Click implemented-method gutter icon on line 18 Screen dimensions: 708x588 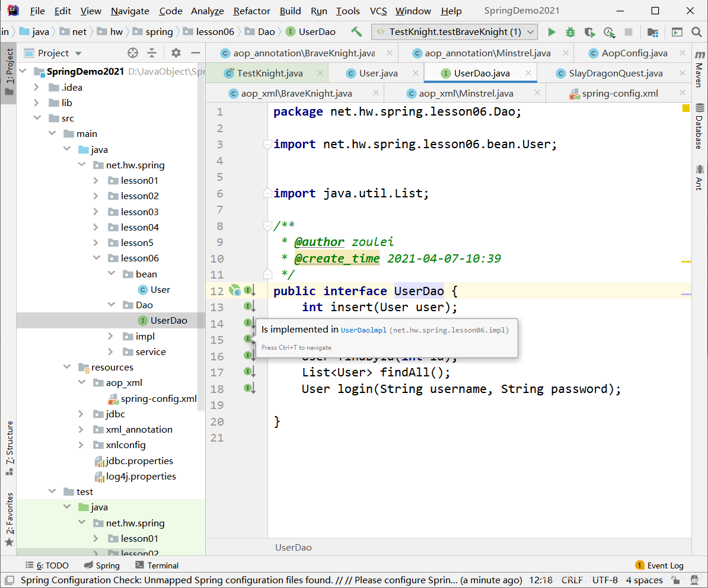coord(250,388)
